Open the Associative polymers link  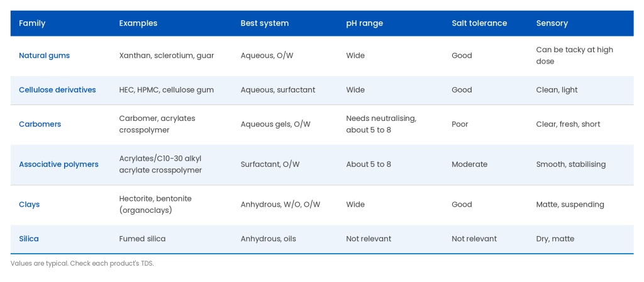pos(58,164)
